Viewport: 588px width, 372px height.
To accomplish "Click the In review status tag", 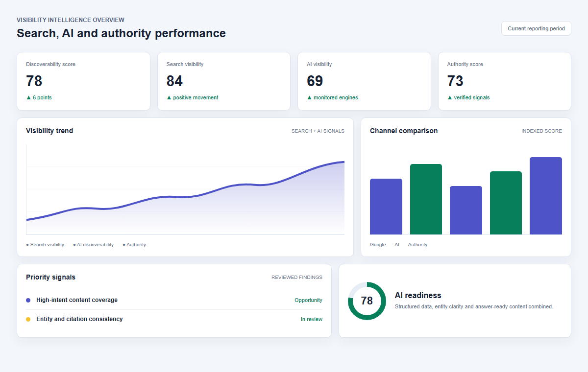I will 312,319.
